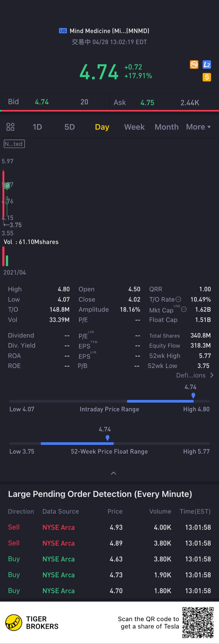Open the More timeframe dropdown

198,127
